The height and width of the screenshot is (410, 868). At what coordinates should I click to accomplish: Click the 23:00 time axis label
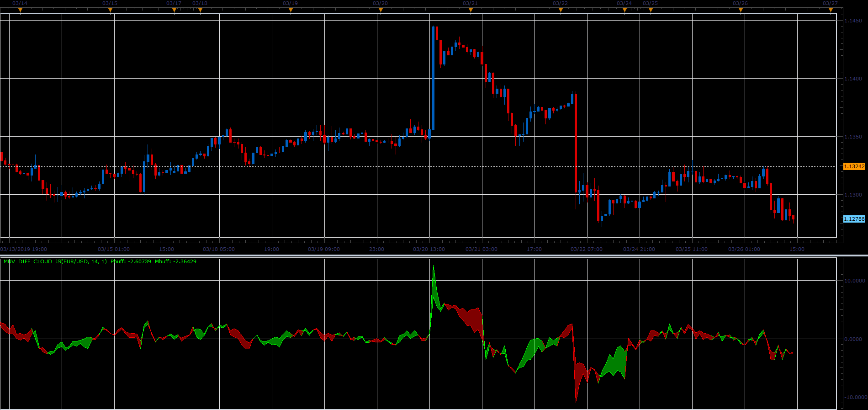pyautogui.click(x=376, y=249)
